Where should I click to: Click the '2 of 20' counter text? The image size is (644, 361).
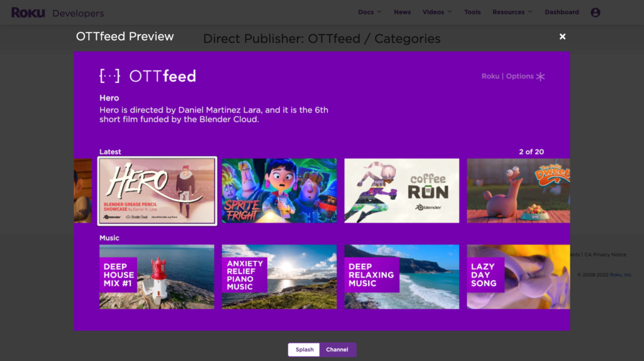pyautogui.click(x=531, y=152)
